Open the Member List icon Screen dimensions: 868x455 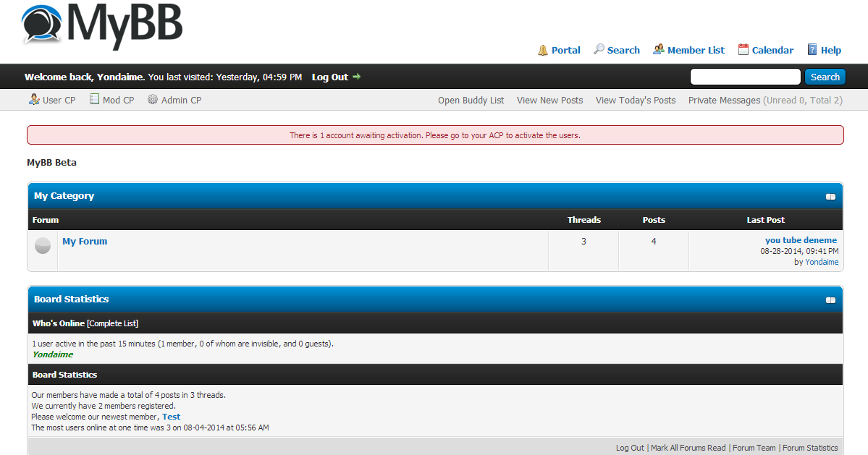659,49
